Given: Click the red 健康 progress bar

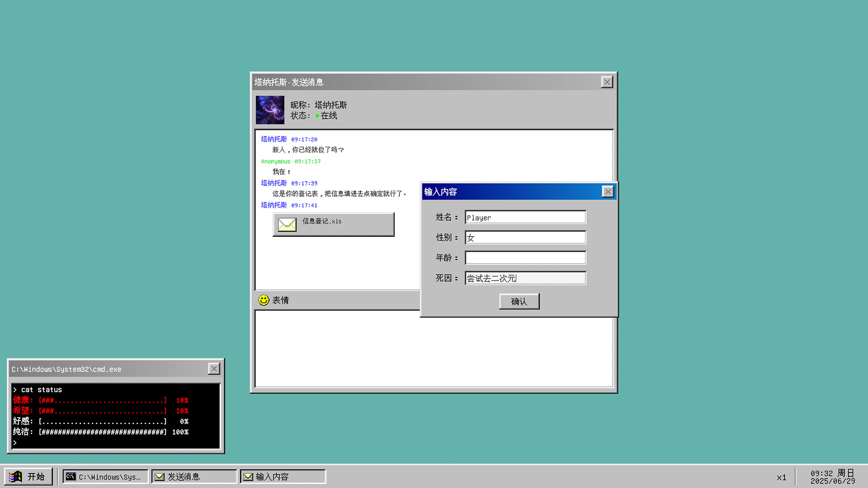Looking at the screenshot, I should 103,400.
